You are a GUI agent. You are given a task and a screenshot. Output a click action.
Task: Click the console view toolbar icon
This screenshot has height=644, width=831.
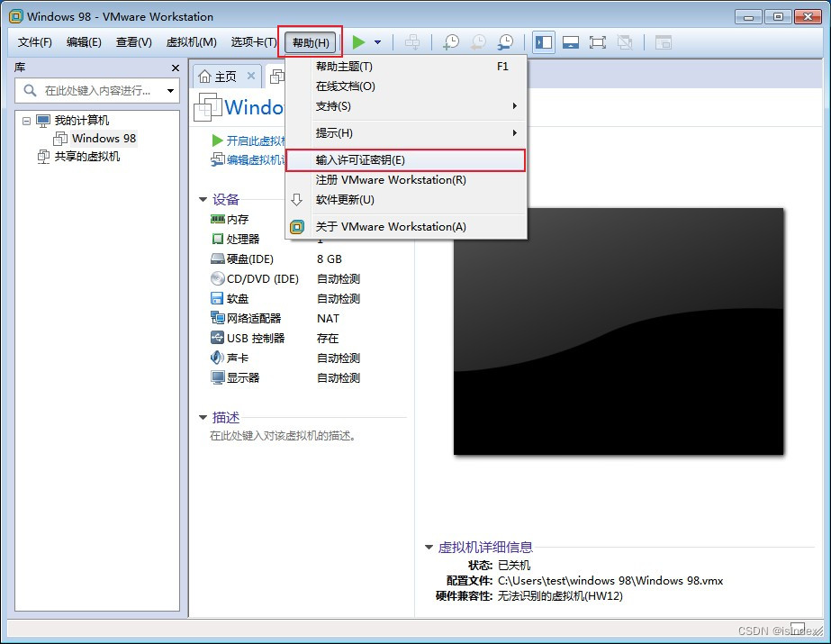pyautogui.click(x=663, y=41)
